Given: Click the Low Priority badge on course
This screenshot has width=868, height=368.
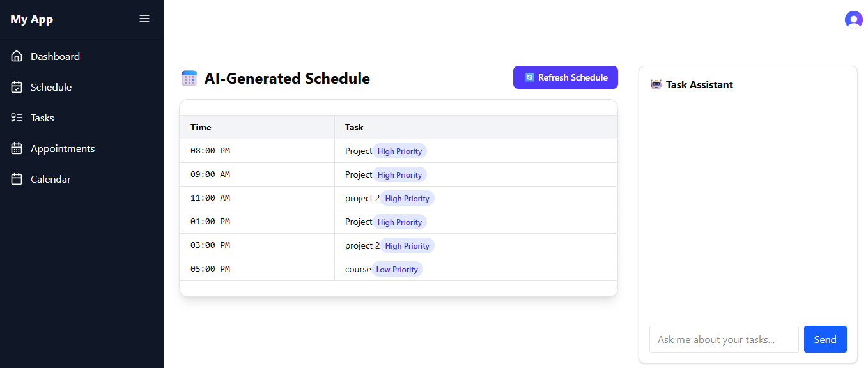Looking at the screenshot, I should (397, 270).
